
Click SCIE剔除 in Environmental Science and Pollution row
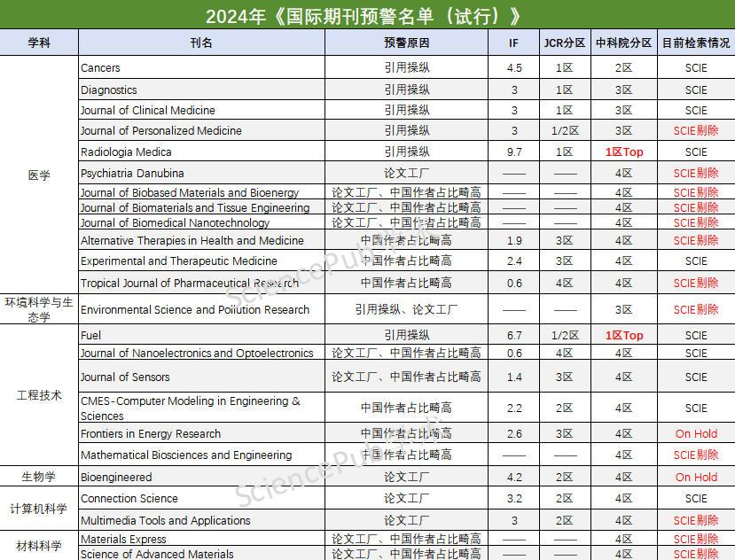[696, 310]
